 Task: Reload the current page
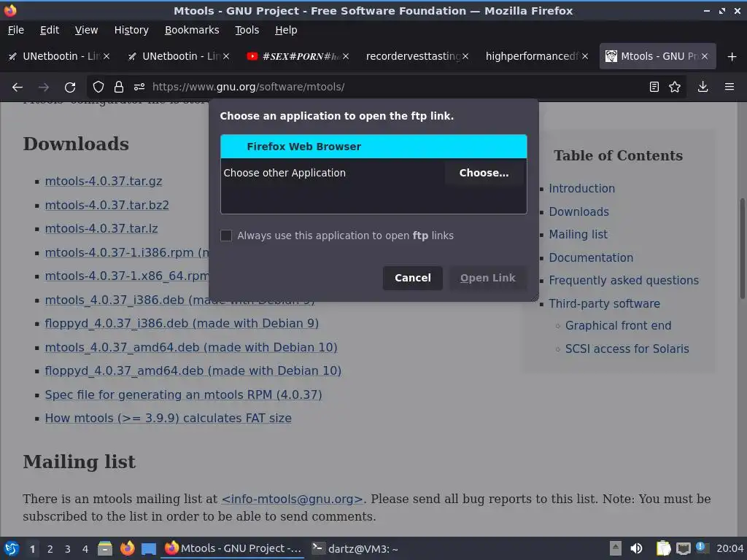tap(70, 87)
